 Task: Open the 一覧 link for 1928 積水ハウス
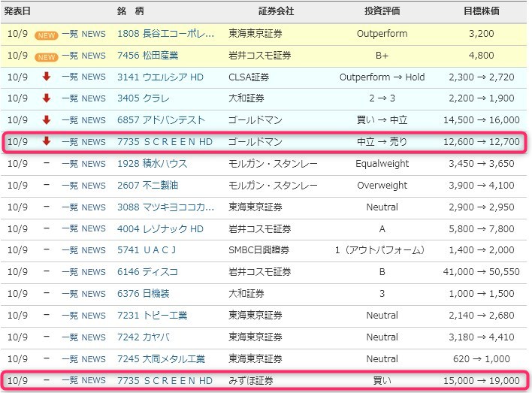point(69,164)
